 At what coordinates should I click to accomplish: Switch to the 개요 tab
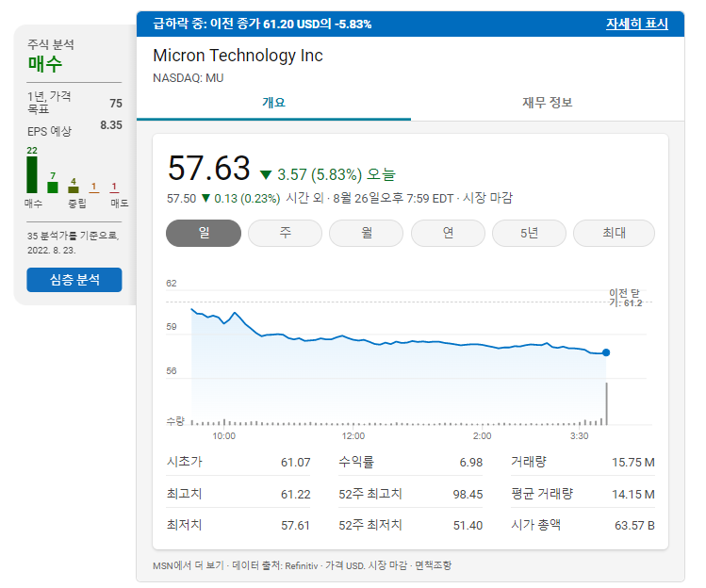click(273, 102)
